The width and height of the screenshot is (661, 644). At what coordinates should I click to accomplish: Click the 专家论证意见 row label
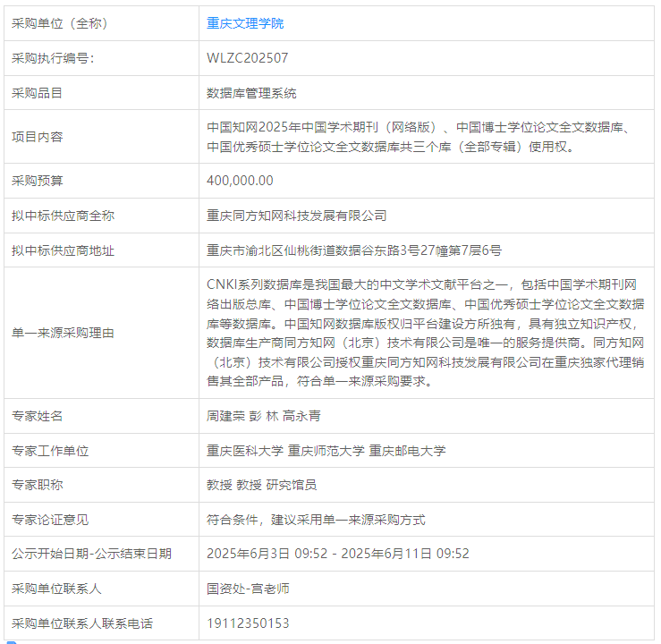point(50,520)
